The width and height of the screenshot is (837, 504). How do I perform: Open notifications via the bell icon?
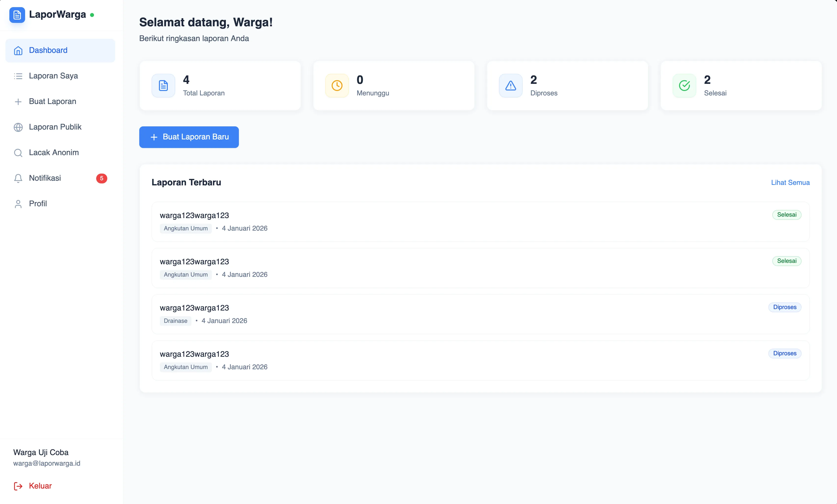[18, 178]
